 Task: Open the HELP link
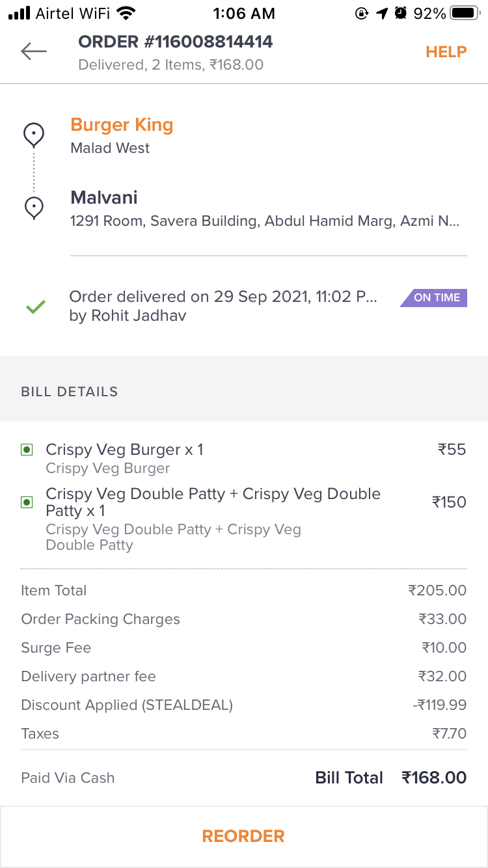click(446, 52)
